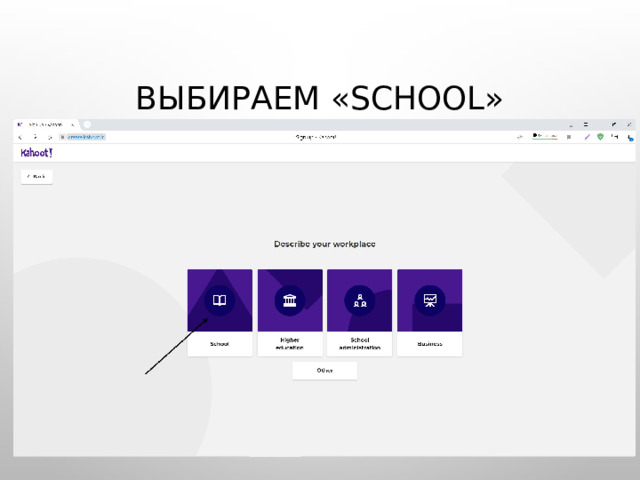Click the green shield extension icon
640x480 pixels.
600,137
